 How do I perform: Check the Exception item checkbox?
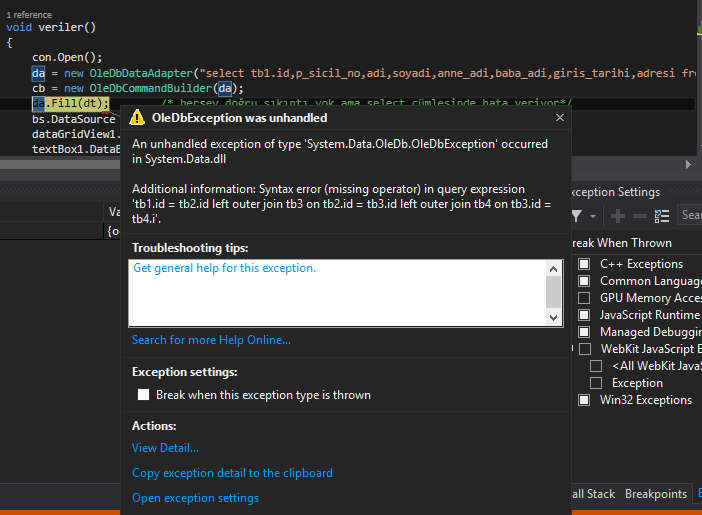tap(596, 383)
